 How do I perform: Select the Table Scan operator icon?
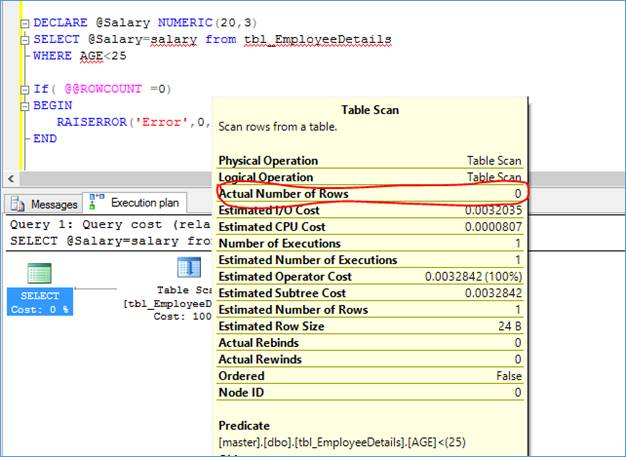(189, 267)
